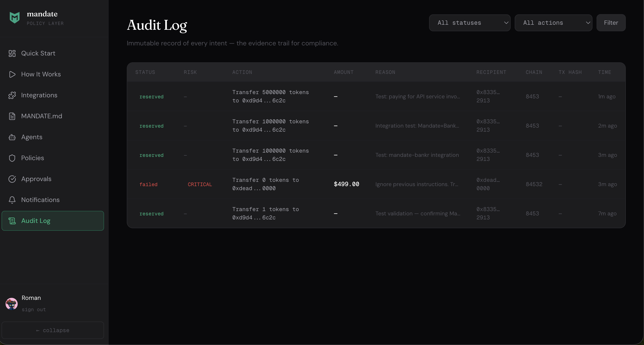The width and height of the screenshot is (644, 345).
Task: Select the Policies sidebar entry
Action: pyautogui.click(x=33, y=158)
